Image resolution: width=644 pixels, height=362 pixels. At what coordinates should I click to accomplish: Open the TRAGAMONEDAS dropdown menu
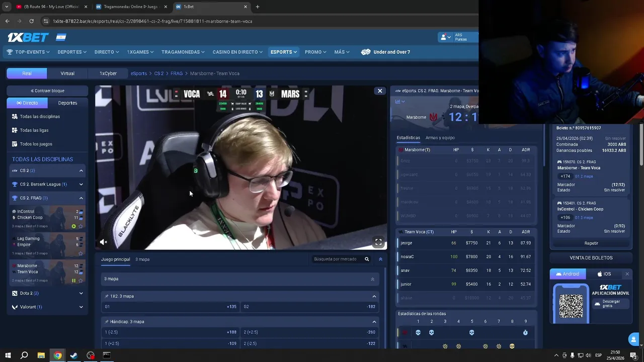183,52
